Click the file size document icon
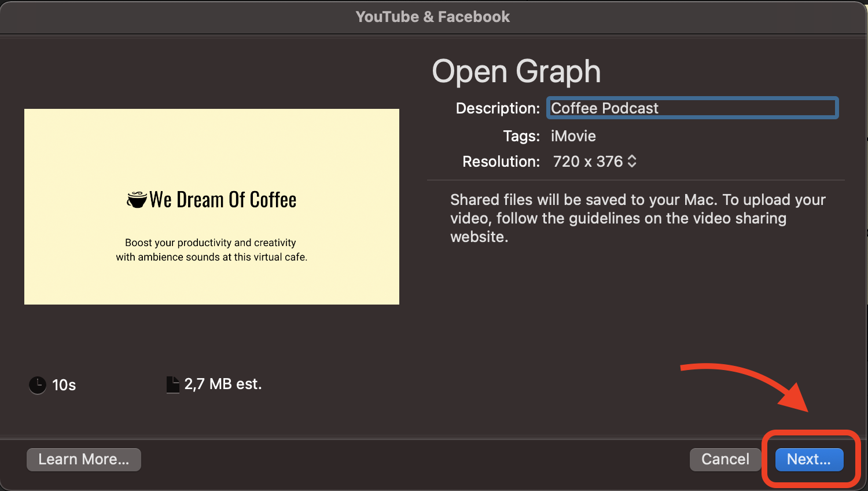 172,383
